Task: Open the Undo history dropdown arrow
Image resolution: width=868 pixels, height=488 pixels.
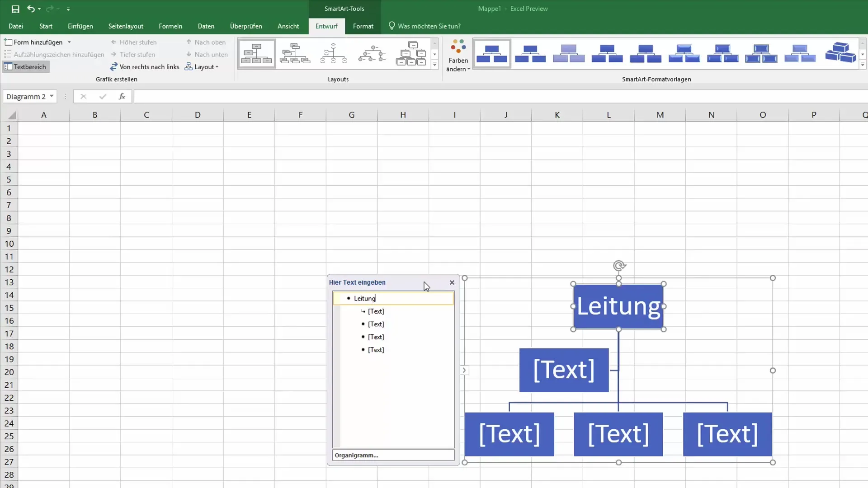Action: pyautogui.click(x=39, y=9)
